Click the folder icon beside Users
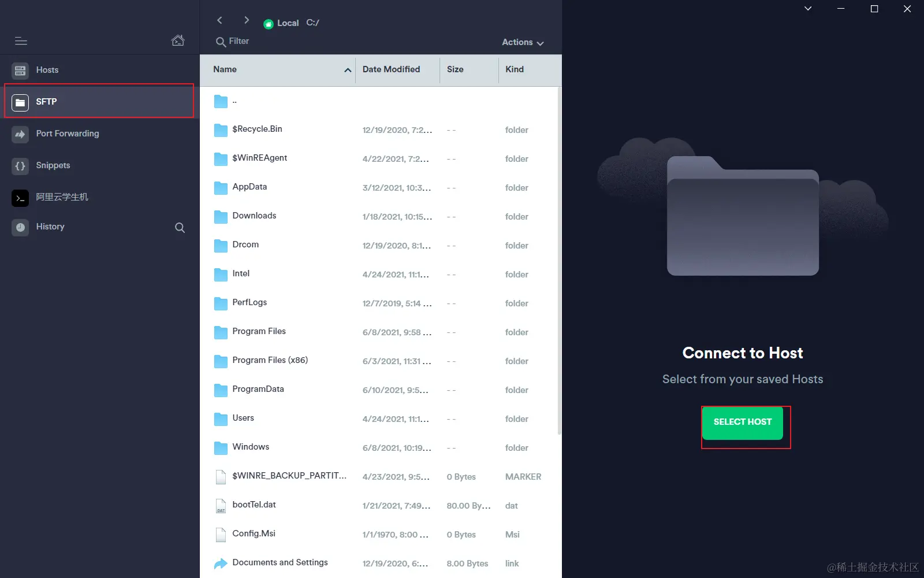924x578 pixels. pos(221,419)
